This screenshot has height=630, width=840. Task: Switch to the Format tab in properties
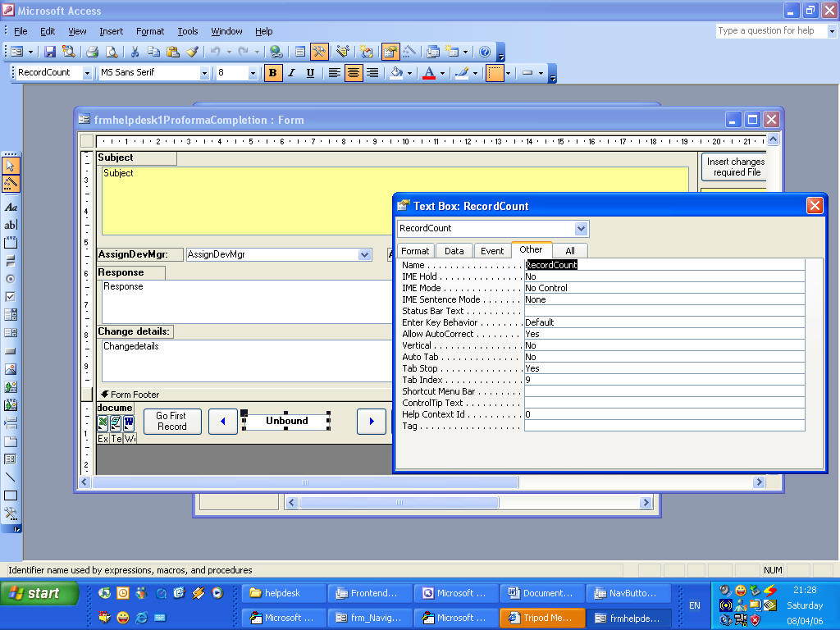tap(415, 251)
